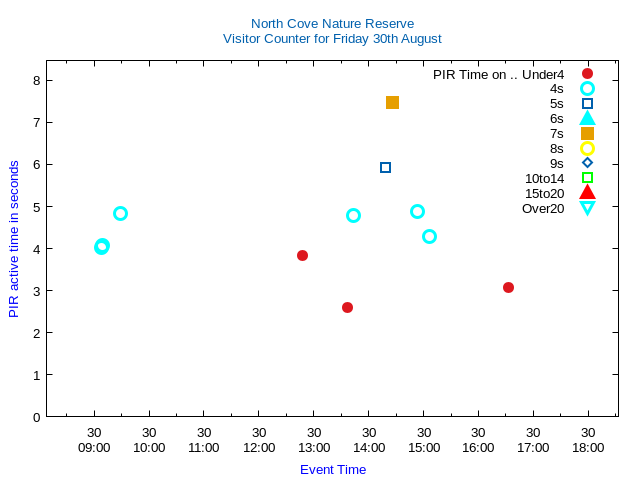Select the lowest red data point in the plot
The width and height of the screenshot is (640, 480).
coord(347,307)
